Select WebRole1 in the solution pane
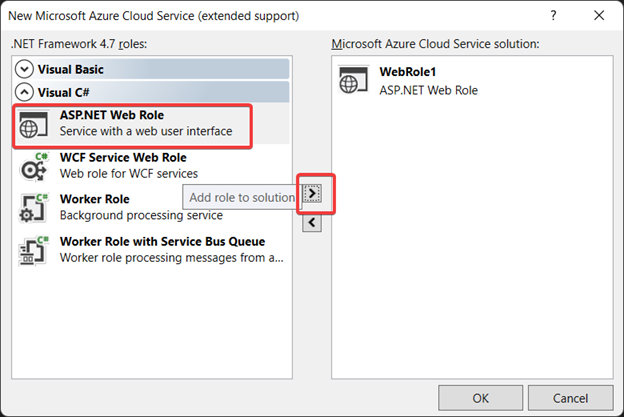This screenshot has height=417, width=624. point(408,73)
